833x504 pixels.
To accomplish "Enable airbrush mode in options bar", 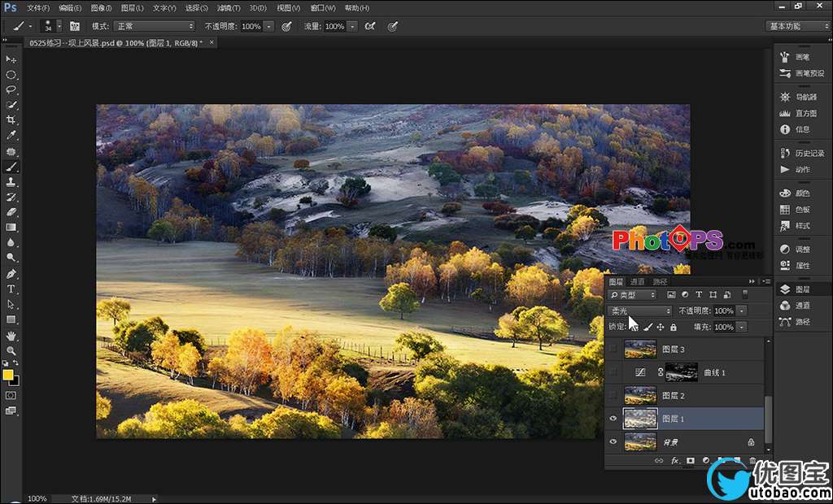I will point(370,26).
